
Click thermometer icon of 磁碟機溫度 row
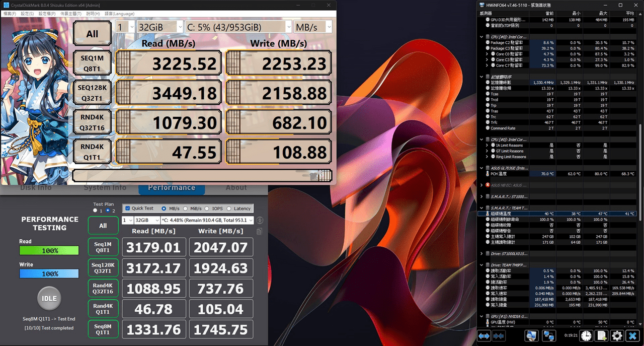tap(488, 214)
